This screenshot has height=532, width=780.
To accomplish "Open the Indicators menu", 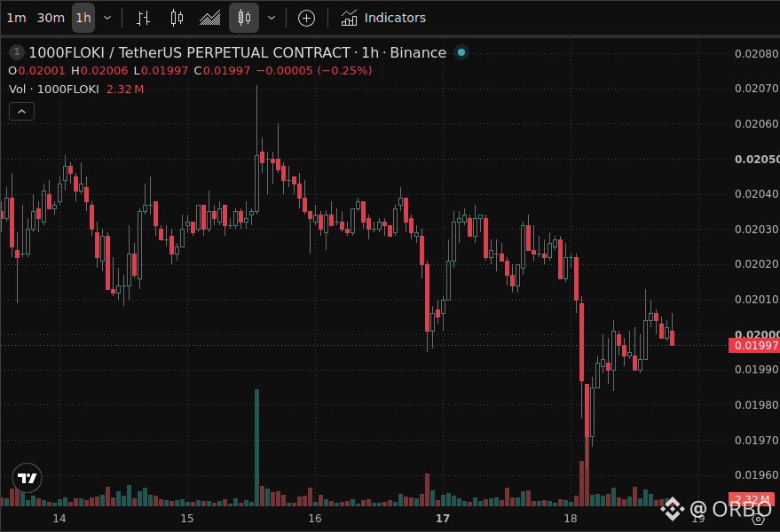I will pyautogui.click(x=383, y=18).
